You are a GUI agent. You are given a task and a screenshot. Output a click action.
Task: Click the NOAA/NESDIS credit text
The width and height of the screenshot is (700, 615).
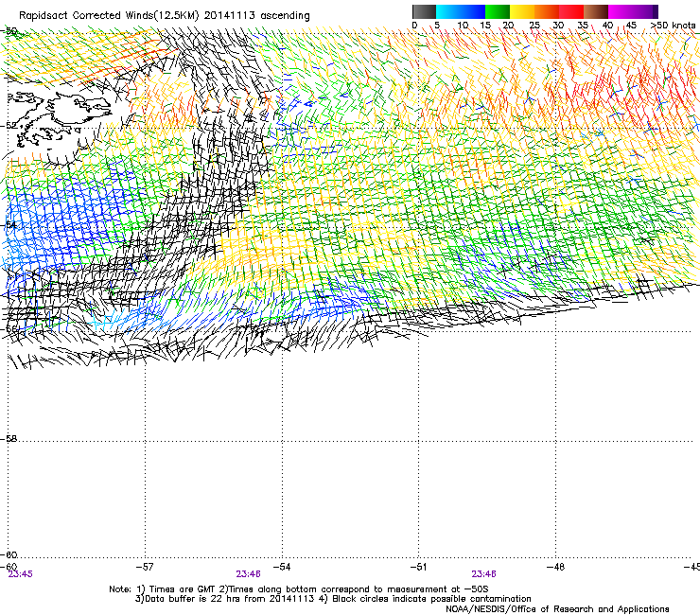(x=557, y=609)
